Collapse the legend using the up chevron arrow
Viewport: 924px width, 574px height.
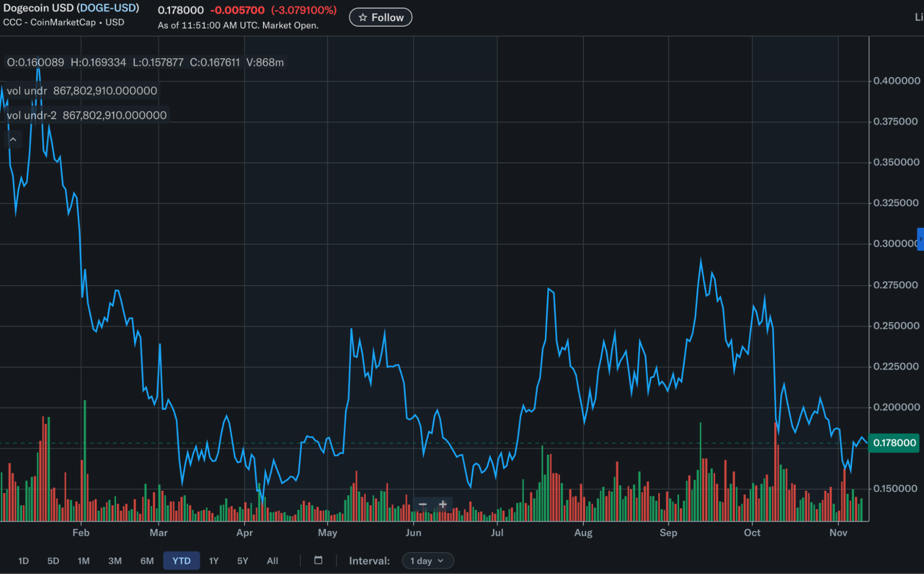13,139
